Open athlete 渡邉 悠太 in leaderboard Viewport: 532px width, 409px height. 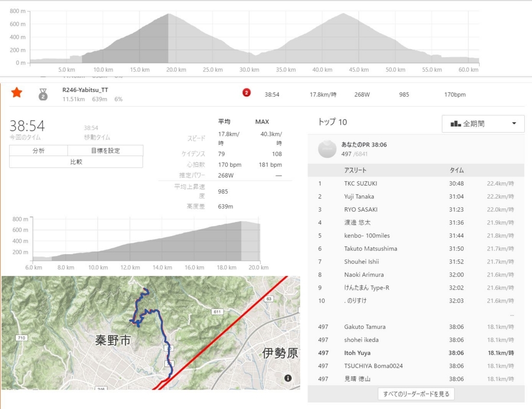point(357,222)
